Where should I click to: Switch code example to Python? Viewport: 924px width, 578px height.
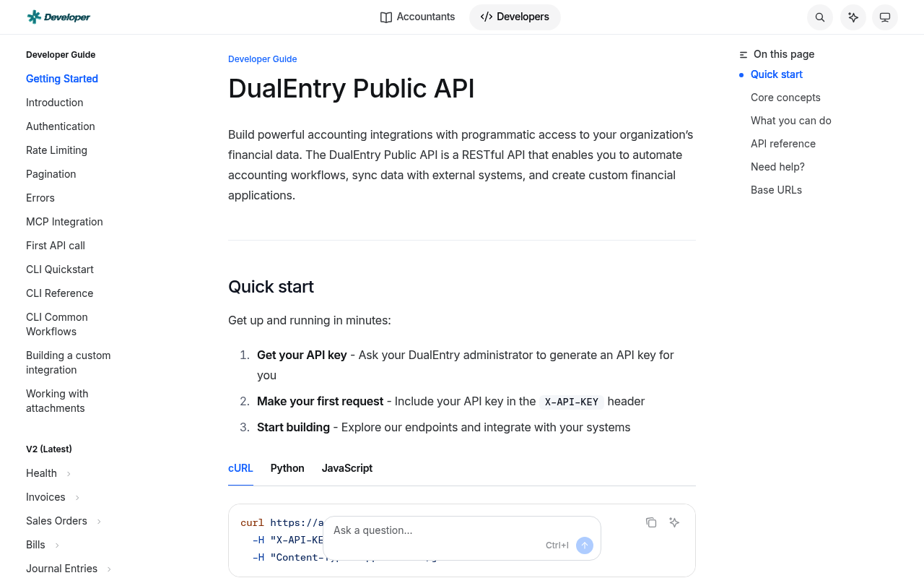click(x=287, y=468)
